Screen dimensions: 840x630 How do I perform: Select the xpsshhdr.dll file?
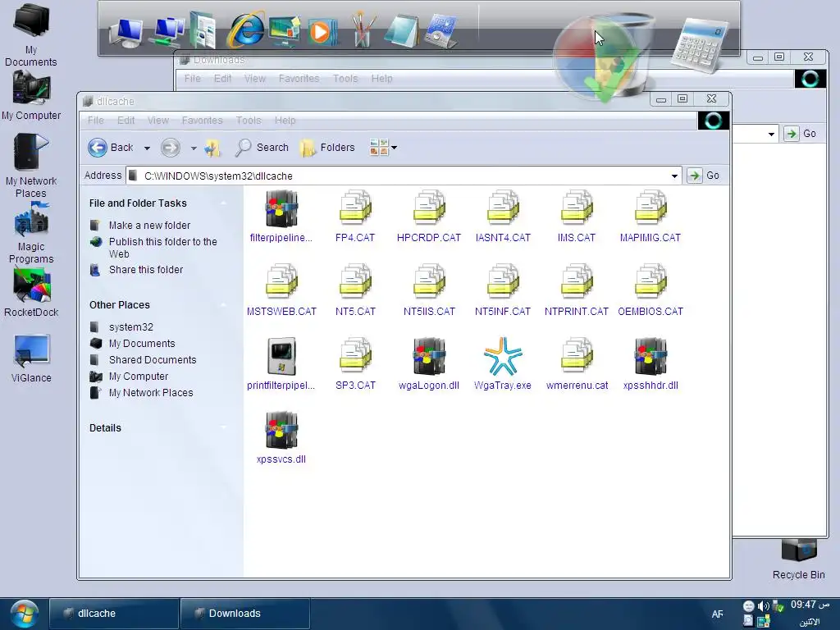tap(651, 364)
